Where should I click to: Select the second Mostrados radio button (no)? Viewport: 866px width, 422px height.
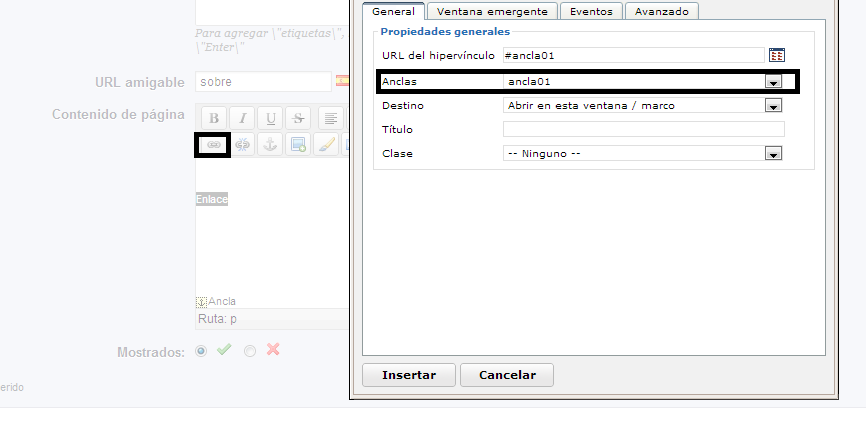click(x=250, y=351)
